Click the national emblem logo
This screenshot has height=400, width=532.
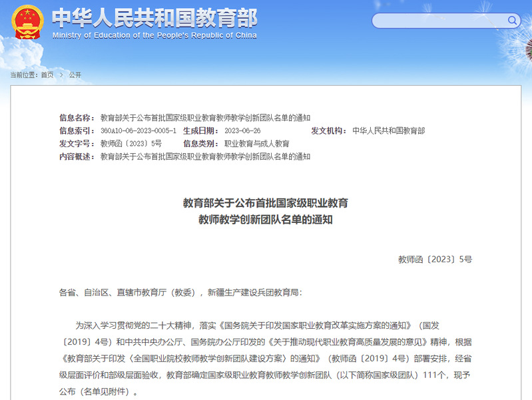point(27,22)
